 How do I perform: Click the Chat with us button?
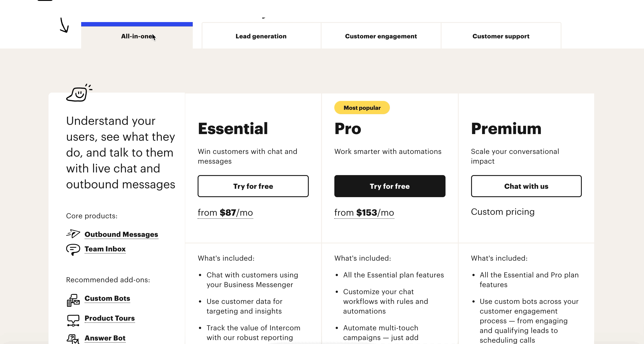click(526, 186)
